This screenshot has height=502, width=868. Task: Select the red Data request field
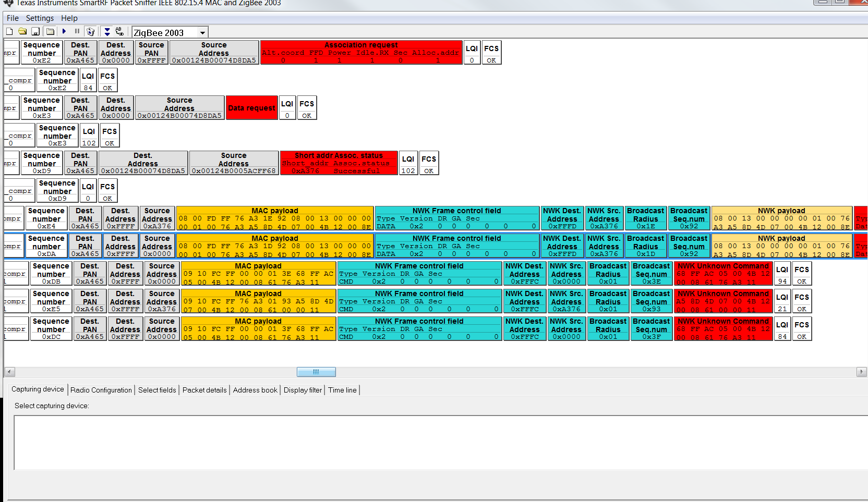pos(251,108)
